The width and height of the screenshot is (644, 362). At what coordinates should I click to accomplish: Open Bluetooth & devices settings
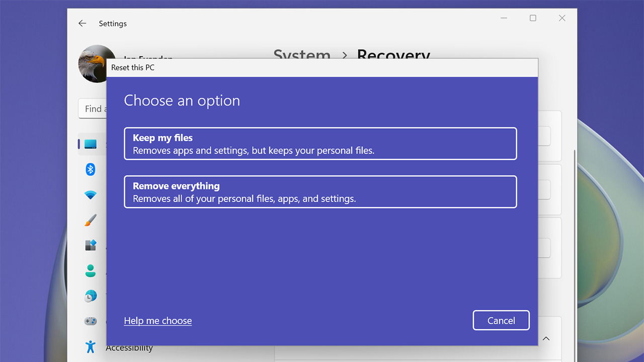click(91, 169)
